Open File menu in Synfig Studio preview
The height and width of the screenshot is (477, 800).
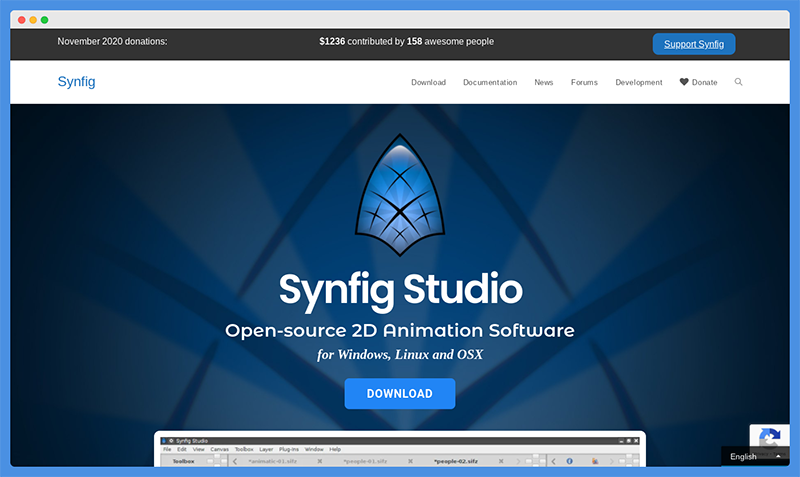(167, 449)
